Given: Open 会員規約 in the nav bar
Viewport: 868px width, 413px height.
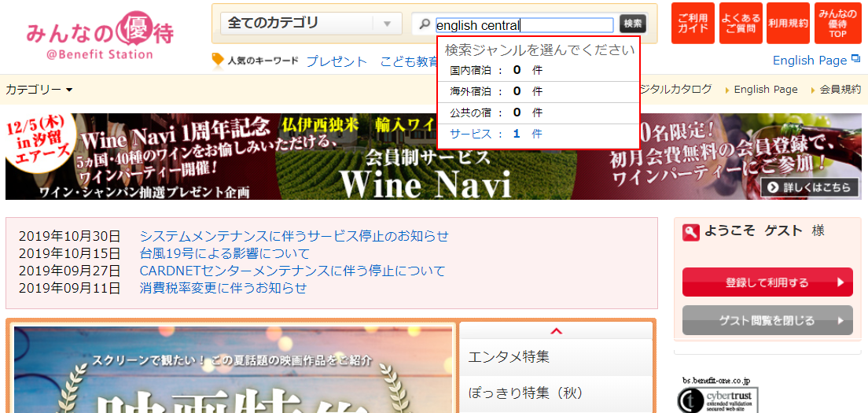Looking at the screenshot, I should [840, 90].
